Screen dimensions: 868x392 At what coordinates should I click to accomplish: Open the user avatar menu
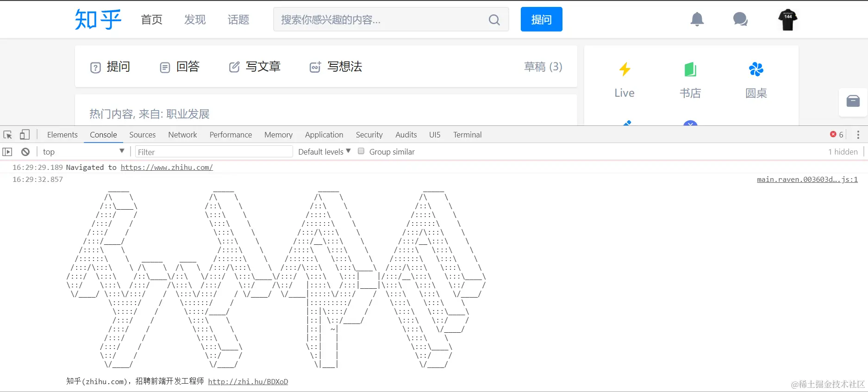[x=787, y=19]
